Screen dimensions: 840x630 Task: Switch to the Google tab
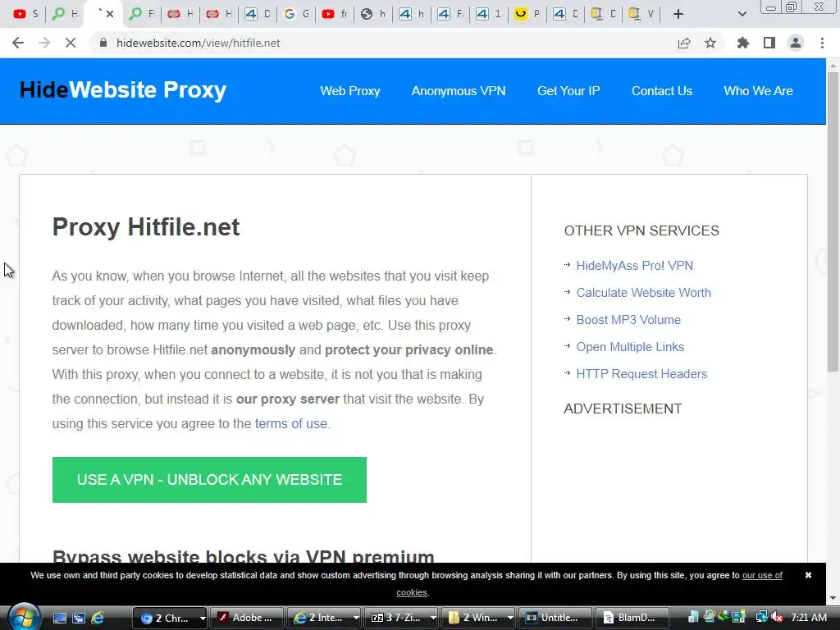pyautogui.click(x=295, y=14)
